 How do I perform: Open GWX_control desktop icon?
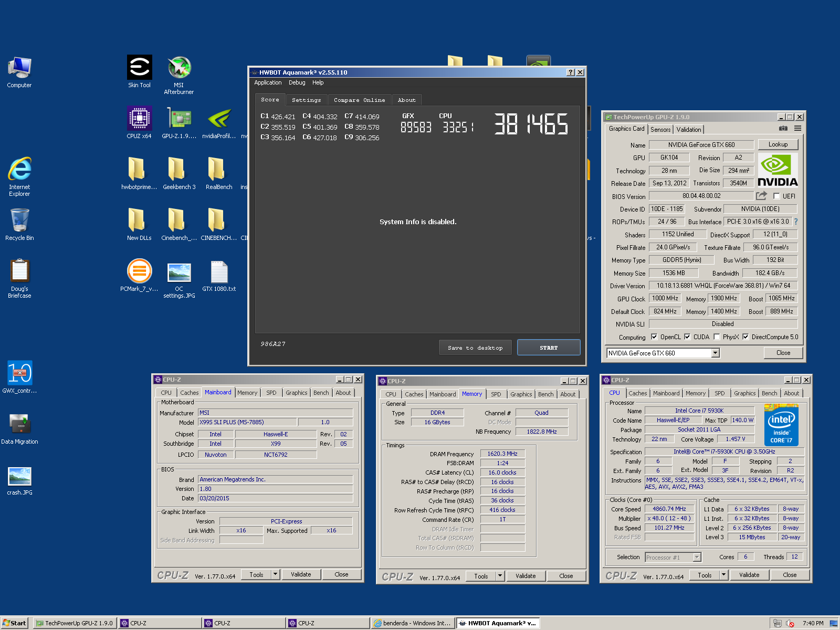coord(19,377)
